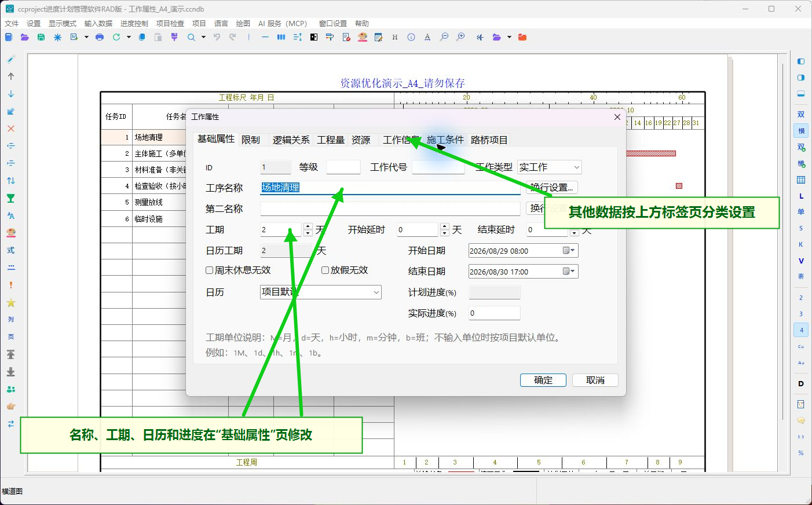Close the 工作属性 dialog
Image resolution: width=812 pixels, height=505 pixels.
pyautogui.click(x=617, y=116)
